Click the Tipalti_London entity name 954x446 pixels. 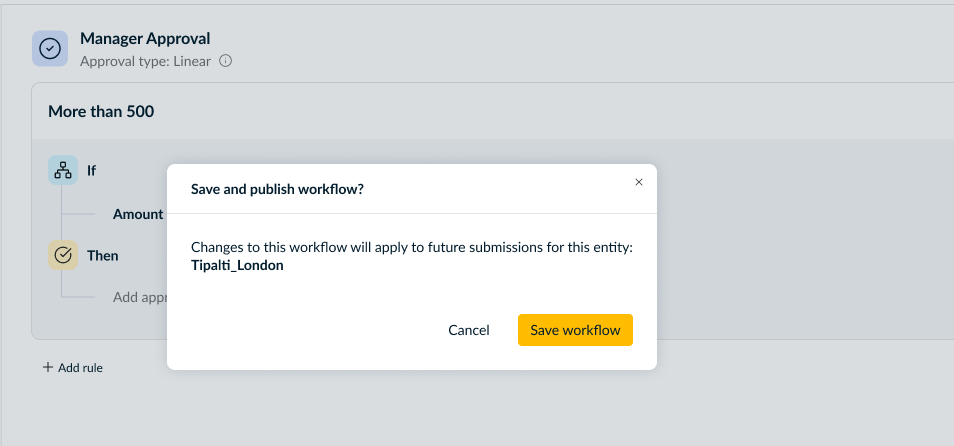click(237, 266)
